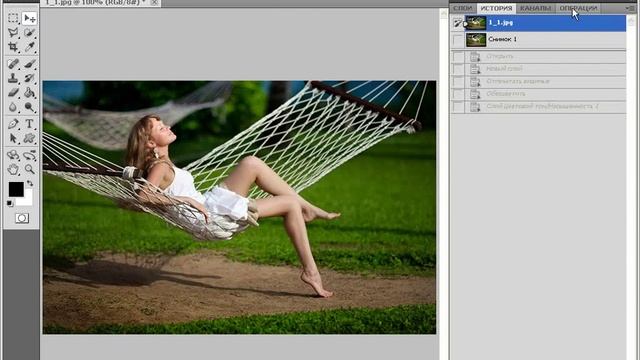640x360 pixels.
Task: Select the 3D Orbit camera tool
Action: click(x=29, y=155)
